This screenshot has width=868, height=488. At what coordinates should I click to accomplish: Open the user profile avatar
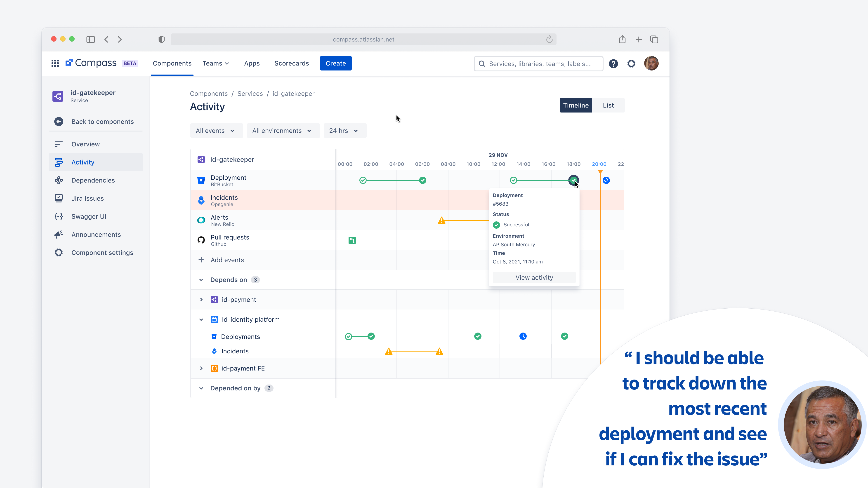pyautogui.click(x=651, y=63)
